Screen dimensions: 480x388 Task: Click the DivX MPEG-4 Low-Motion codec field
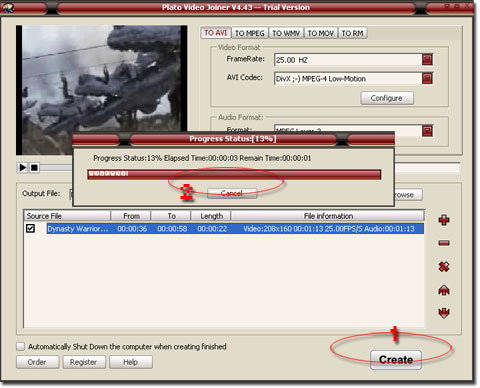(x=348, y=79)
